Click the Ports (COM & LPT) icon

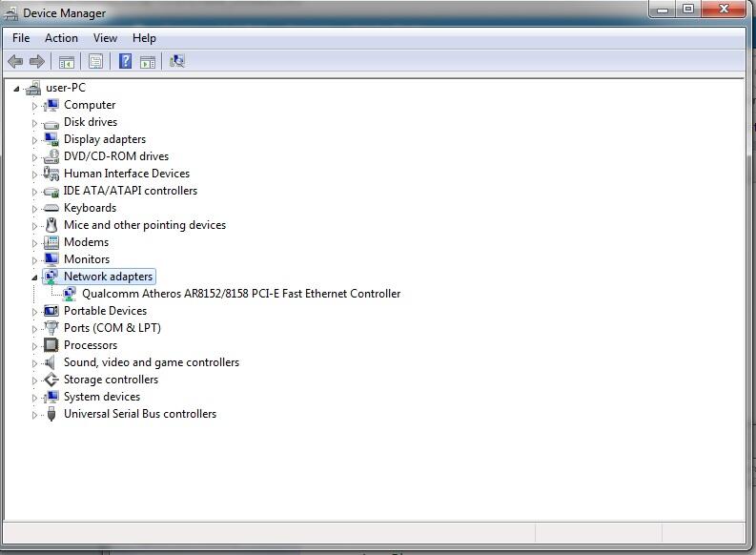(x=51, y=328)
